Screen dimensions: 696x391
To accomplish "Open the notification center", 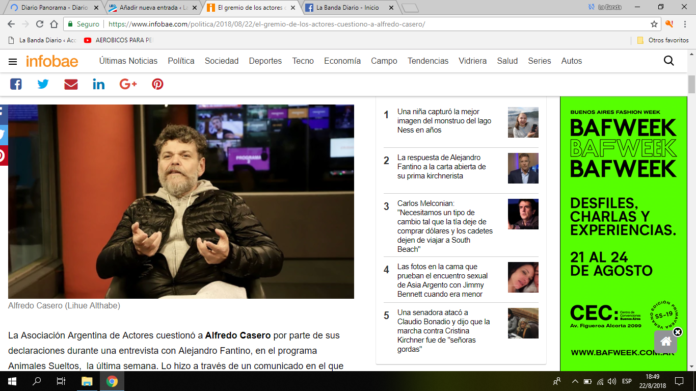I will tap(679, 381).
